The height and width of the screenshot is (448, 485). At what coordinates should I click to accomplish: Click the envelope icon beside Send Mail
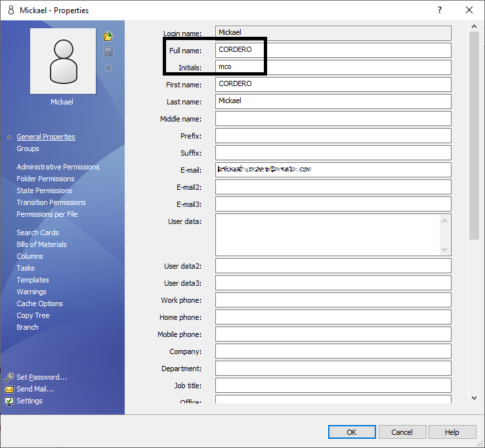pyautogui.click(x=9, y=390)
